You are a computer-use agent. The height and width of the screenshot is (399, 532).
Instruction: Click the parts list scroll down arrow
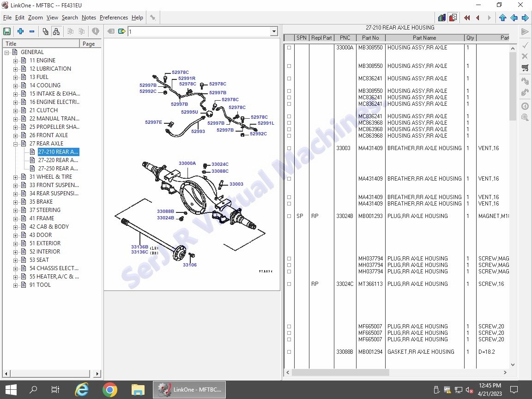point(513,365)
